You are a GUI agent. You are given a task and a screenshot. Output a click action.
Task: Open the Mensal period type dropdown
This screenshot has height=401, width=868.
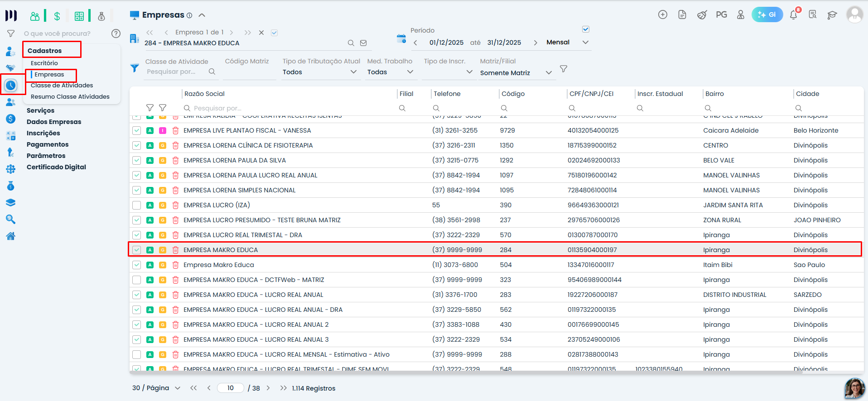[x=568, y=42]
